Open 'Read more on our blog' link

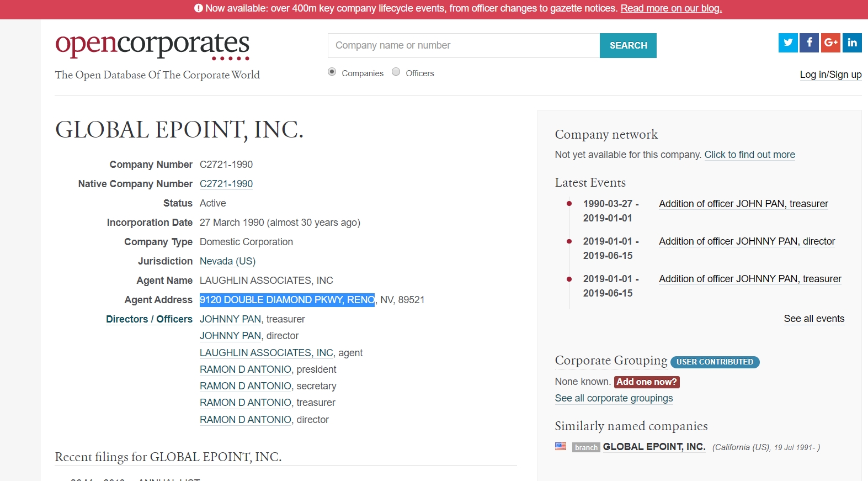(x=671, y=8)
